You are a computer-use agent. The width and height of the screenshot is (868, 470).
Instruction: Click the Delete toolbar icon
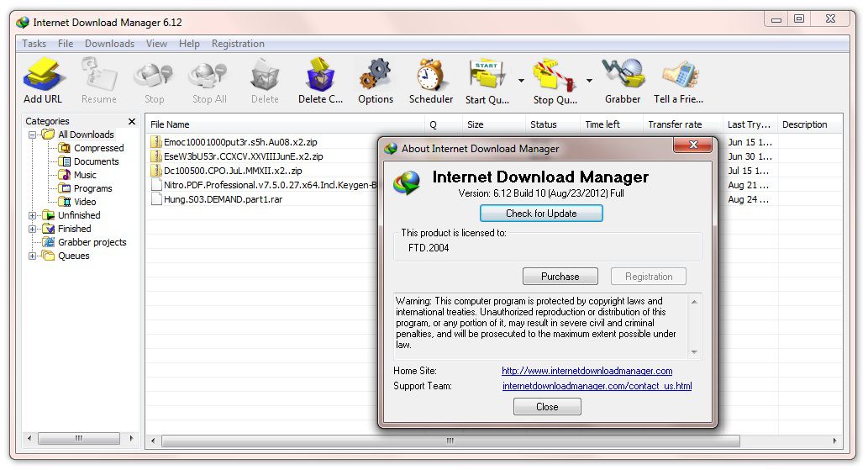[265, 76]
